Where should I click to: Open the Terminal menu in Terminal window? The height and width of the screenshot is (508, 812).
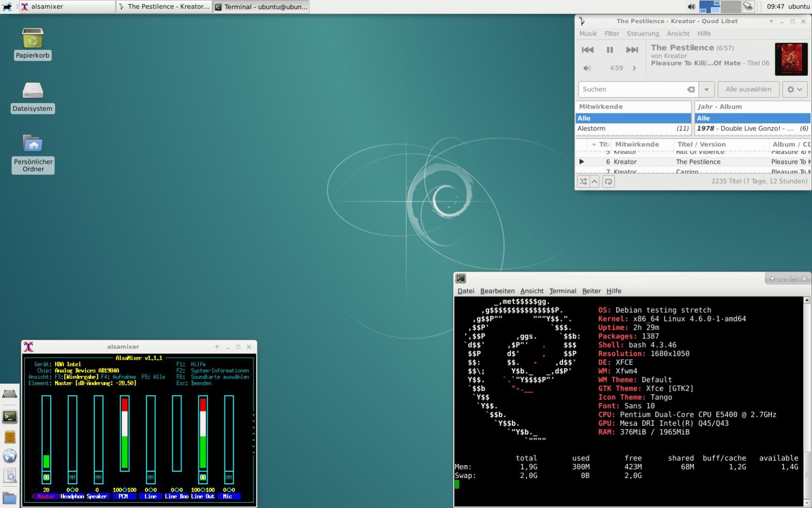[x=562, y=291]
